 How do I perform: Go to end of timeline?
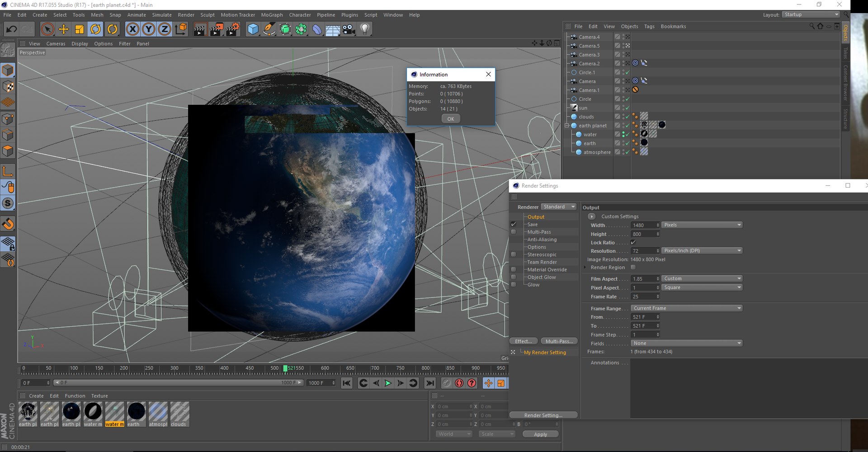[x=430, y=383]
